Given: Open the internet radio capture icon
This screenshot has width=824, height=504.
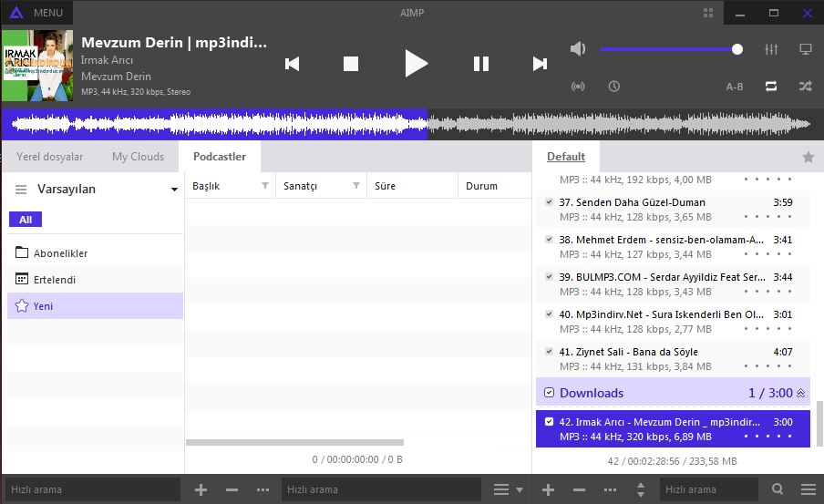Looking at the screenshot, I should (x=578, y=87).
